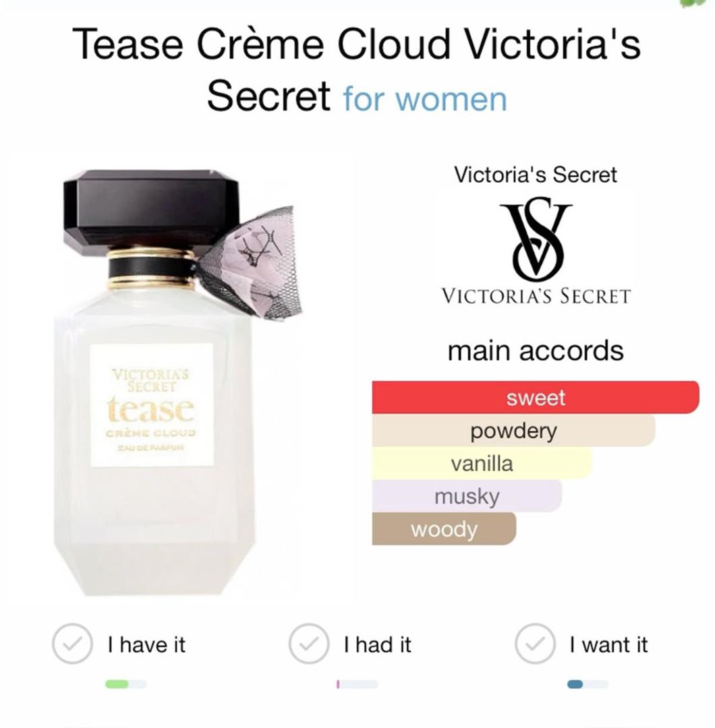Click the blue "I want it" progress bar
This screenshot has width=715, height=728.
click(588, 684)
